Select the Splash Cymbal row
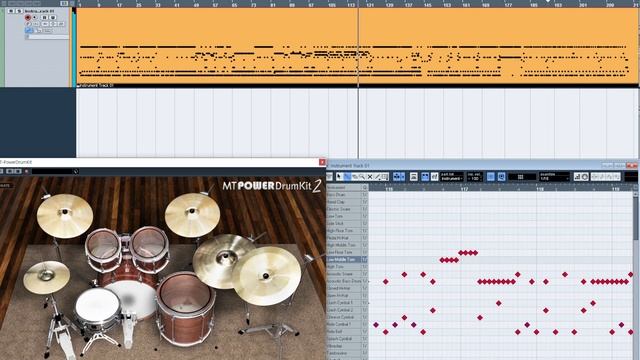640x360 pixels. click(x=344, y=338)
